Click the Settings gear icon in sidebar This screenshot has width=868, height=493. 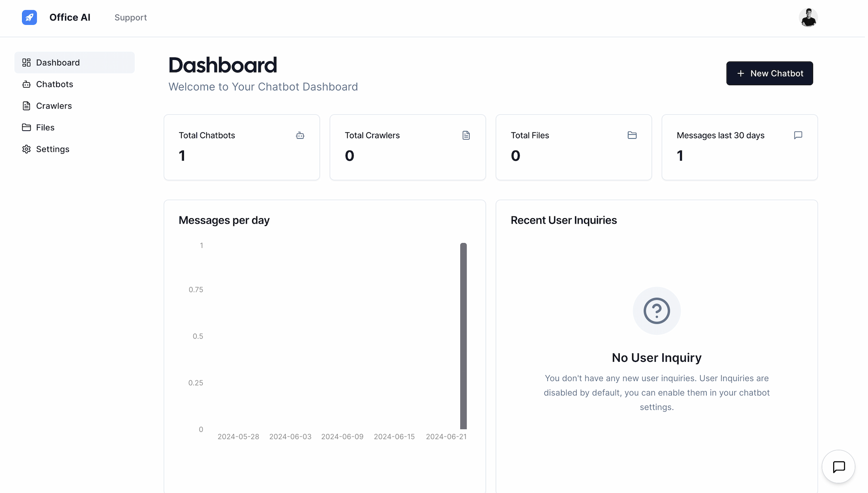coord(26,149)
